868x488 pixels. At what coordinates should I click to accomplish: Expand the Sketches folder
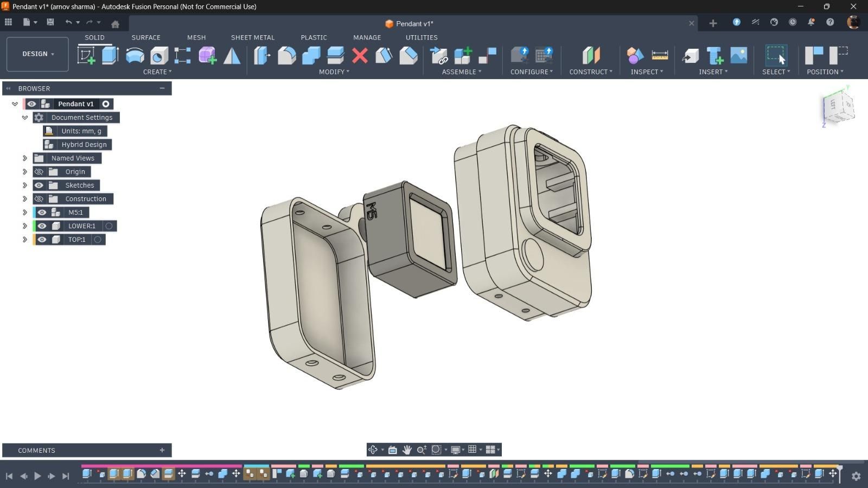tap(25, 185)
